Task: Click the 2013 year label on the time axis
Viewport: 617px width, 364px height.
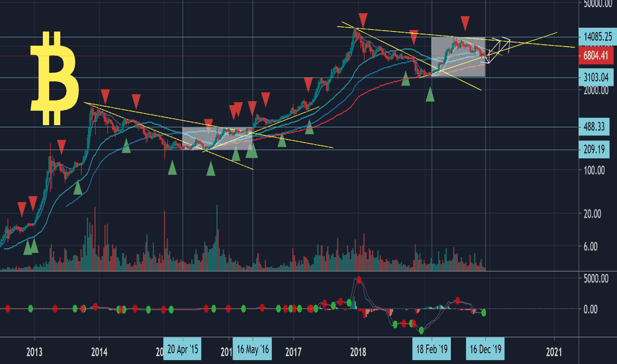Action: pos(34,351)
